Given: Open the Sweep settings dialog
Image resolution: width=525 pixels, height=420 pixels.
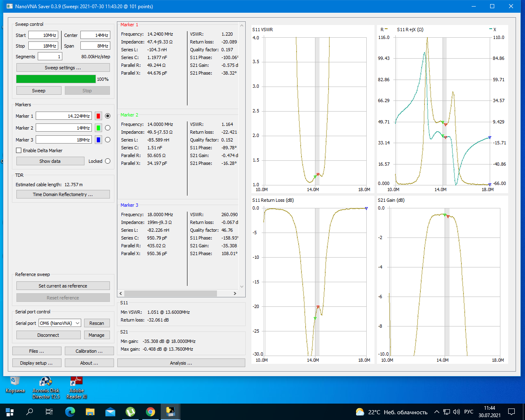Looking at the screenshot, I should 63,68.
